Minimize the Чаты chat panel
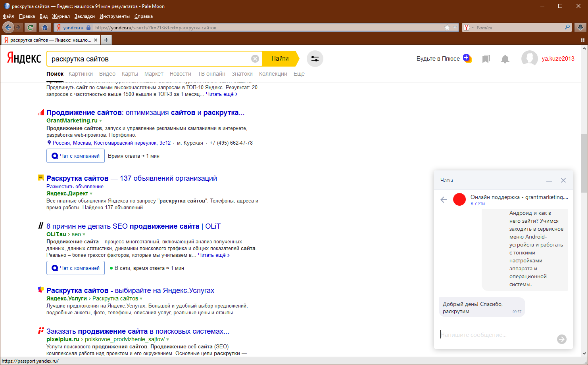Image resolution: width=588 pixels, height=365 pixels. coord(549,181)
